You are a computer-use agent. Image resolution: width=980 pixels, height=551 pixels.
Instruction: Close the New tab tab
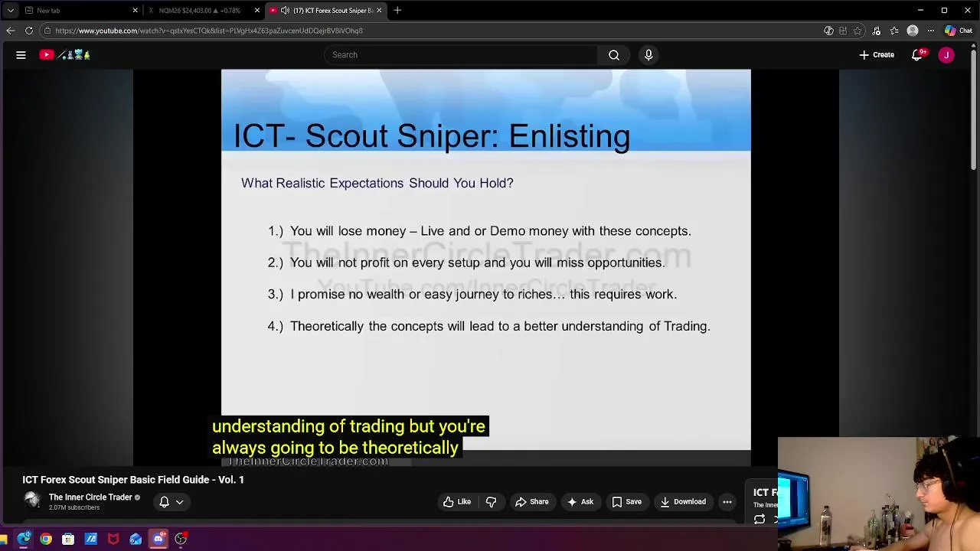pyautogui.click(x=136, y=11)
